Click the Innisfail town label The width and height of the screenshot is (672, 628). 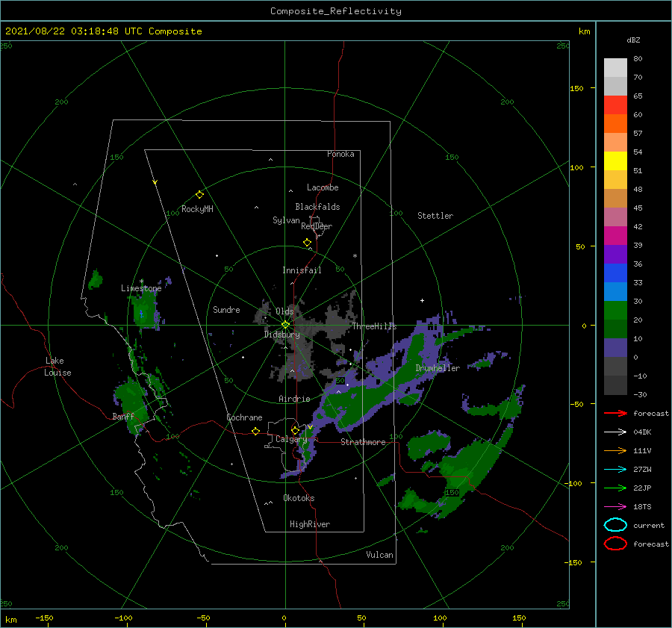click(302, 270)
